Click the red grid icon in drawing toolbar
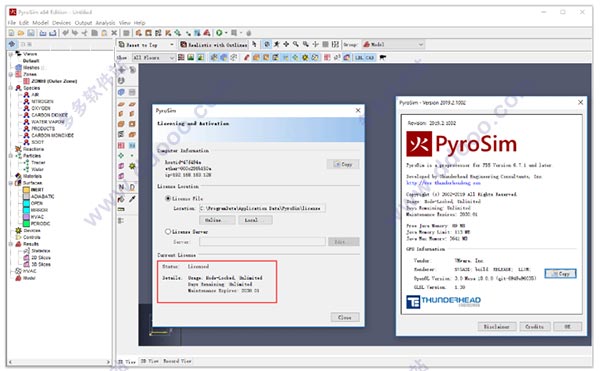600x371 pixels. click(x=121, y=145)
